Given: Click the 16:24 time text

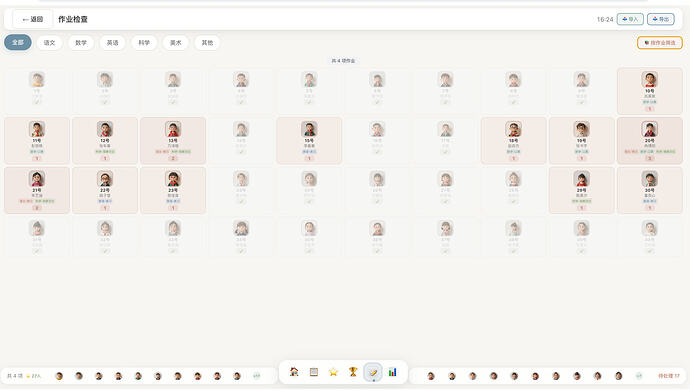Looking at the screenshot, I should tap(605, 19).
